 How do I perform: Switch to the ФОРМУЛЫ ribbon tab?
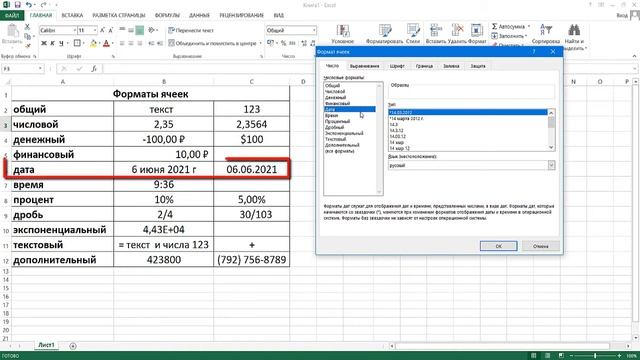(167, 16)
